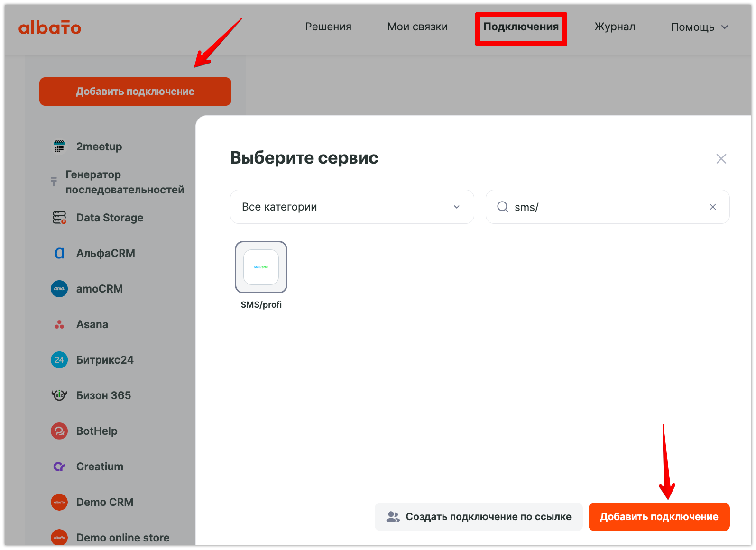Focus the service search input field
The image size is (756, 550).
coord(607,207)
